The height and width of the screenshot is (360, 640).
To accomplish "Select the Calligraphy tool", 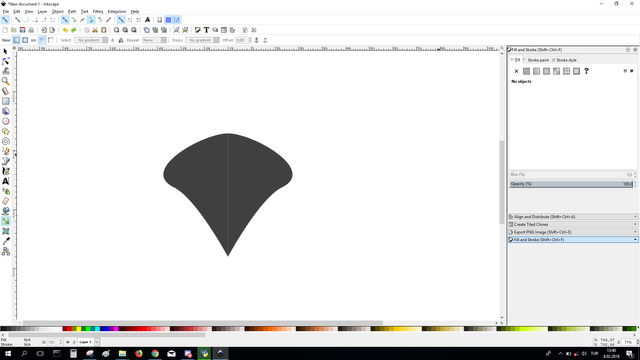I will tap(5, 171).
